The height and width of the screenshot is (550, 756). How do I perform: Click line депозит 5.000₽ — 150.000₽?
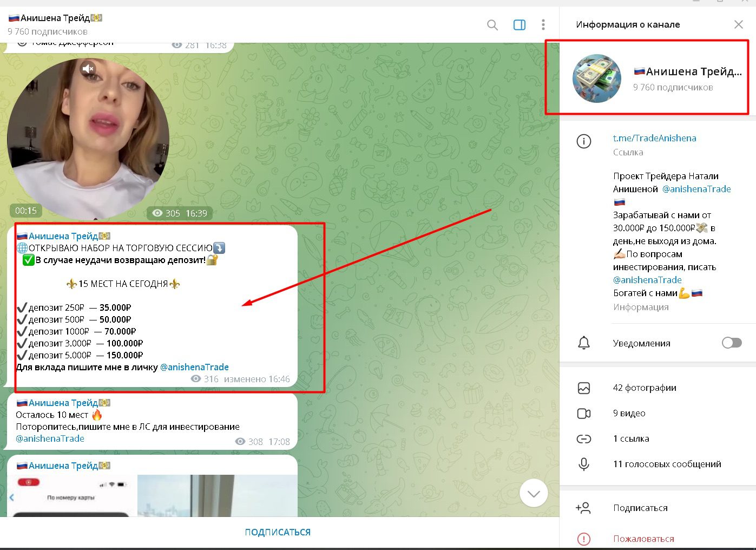[x=80, y=355]
